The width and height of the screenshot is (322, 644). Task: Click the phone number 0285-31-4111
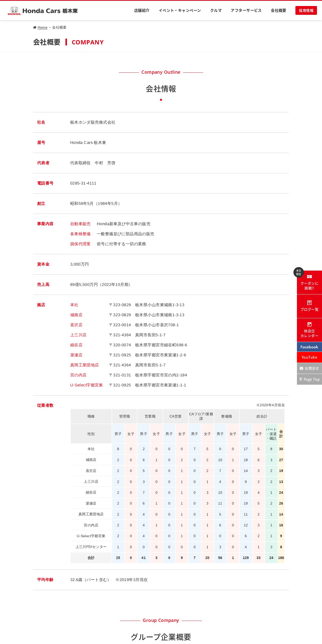click(83, 183)
